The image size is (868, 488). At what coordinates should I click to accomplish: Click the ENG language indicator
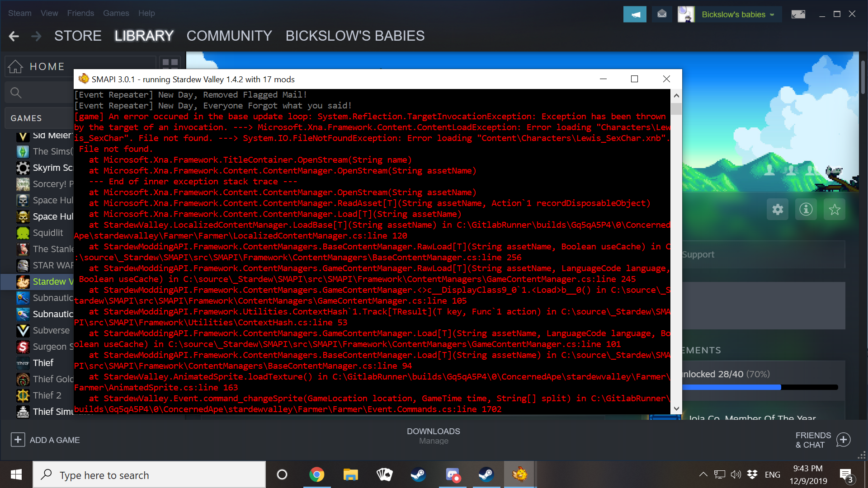coord(773,474)
